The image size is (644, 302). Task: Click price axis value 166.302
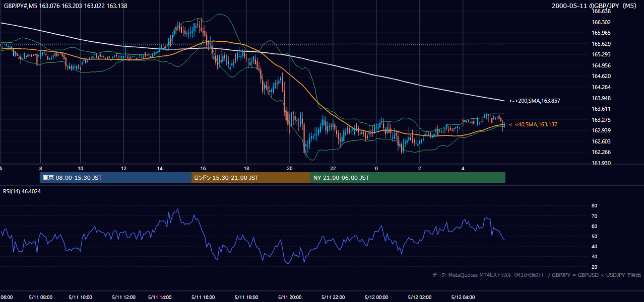(x=601, y=22)
